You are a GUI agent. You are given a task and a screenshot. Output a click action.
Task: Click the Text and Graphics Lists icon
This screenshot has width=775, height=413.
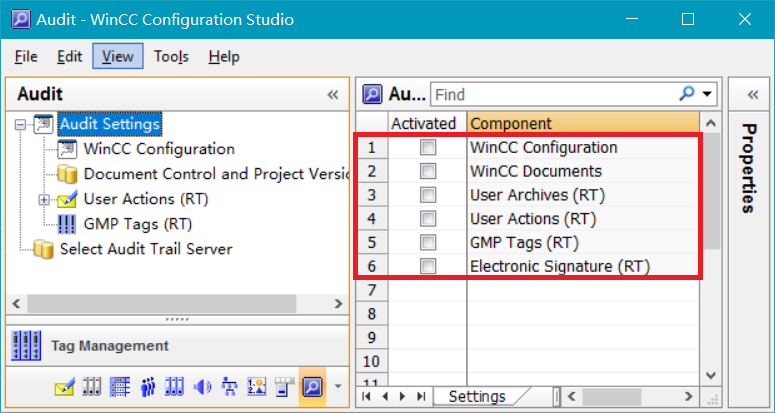click(x=257, y=386)
